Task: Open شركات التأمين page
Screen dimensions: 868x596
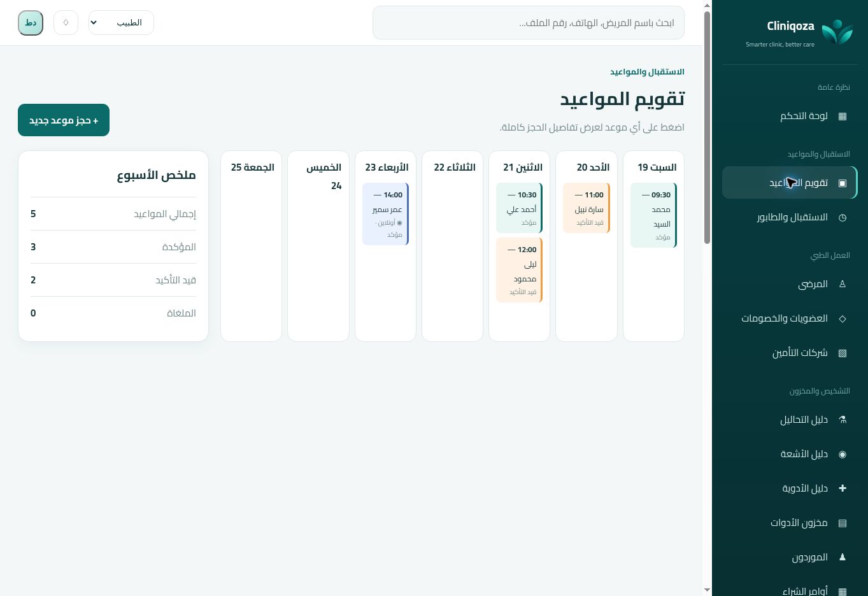Action: 790,353
